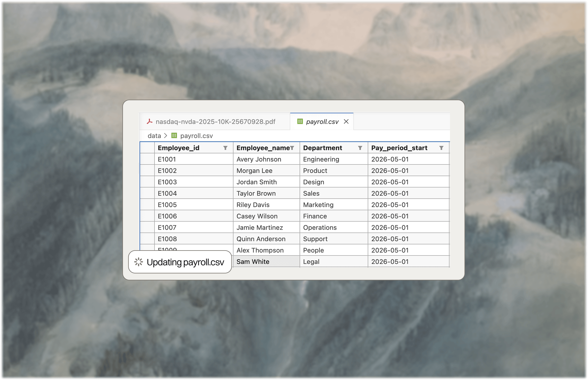Select row header for E1004 row
588x380 pixels.
[x=147, y=193]
